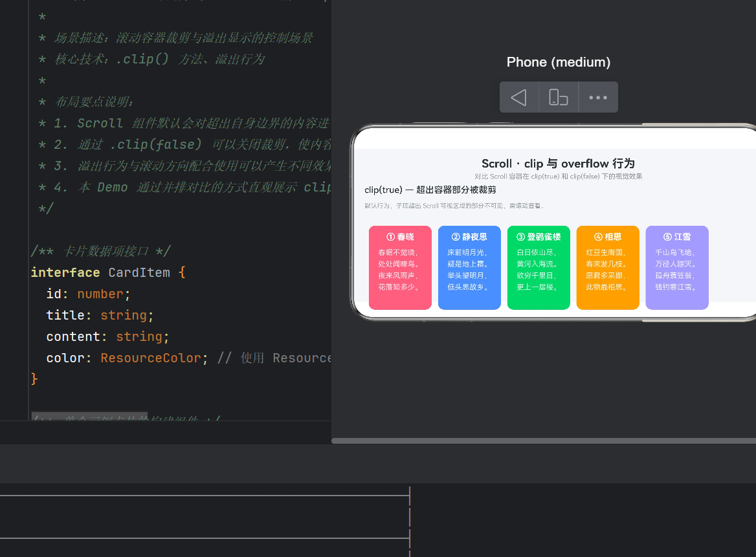Screen dimensions: 756x557
Task: Click the description text starting '默认行为'
Action: [x=454, y=206]
